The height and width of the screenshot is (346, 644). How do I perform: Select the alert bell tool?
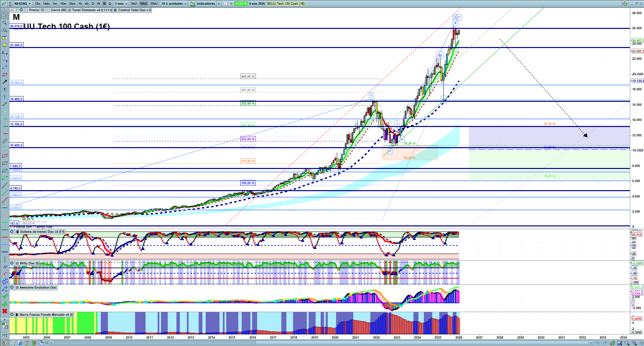[x=5, y=45]
